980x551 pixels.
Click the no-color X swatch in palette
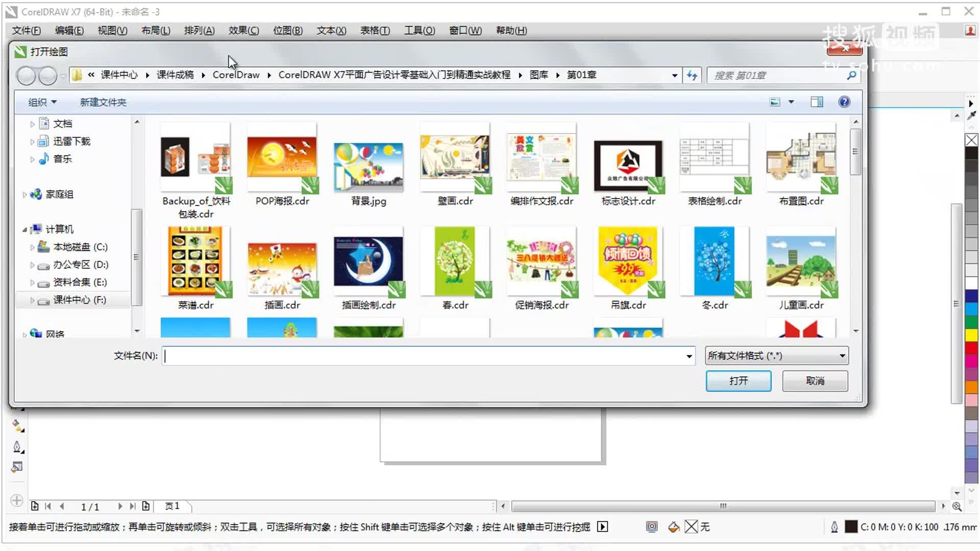coord(971,140)
